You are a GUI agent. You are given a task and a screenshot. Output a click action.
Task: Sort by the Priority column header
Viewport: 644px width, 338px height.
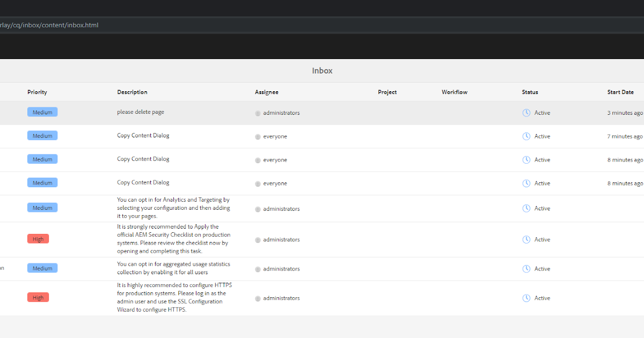click(37, 92)
